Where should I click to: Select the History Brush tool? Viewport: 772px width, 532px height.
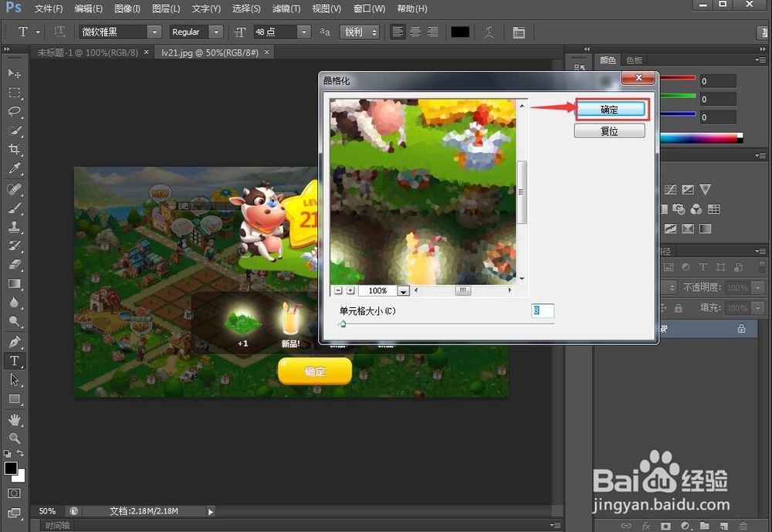[x=14, y=246]
